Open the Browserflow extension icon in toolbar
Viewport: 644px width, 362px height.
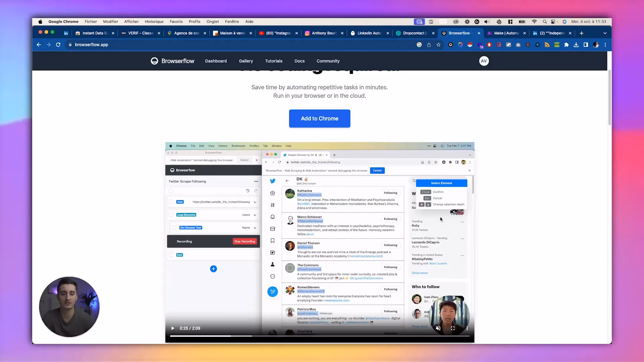pos(450,45)
